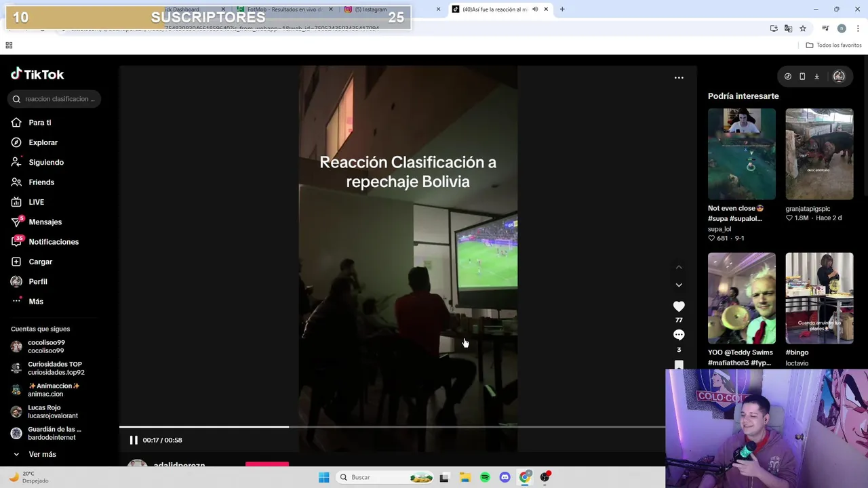Click the taskbar Buscar search box
Image resolution: width=868 pixels, height=488 pixels.
386,477
